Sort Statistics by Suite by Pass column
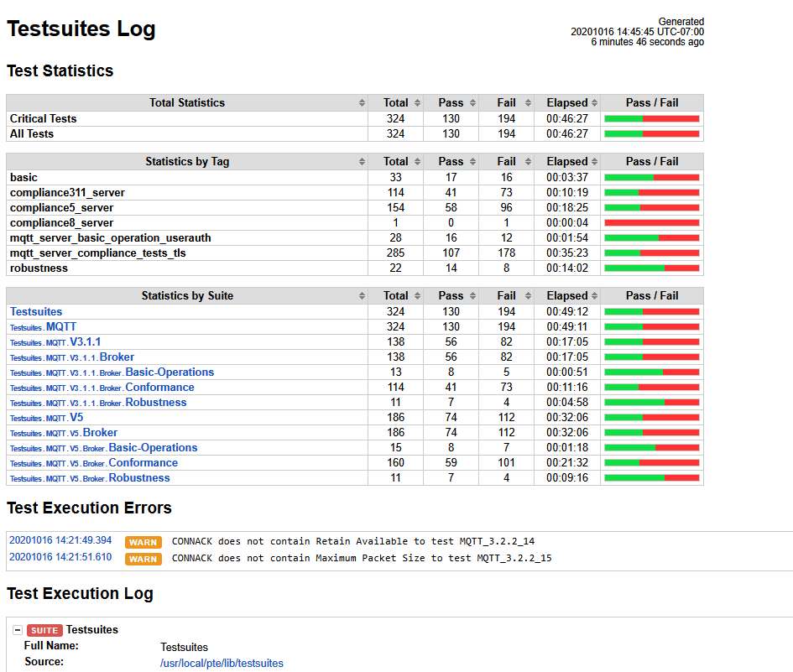Image resolution: width=793 pixels, height=672 pixels. click(x=451, y=295)
